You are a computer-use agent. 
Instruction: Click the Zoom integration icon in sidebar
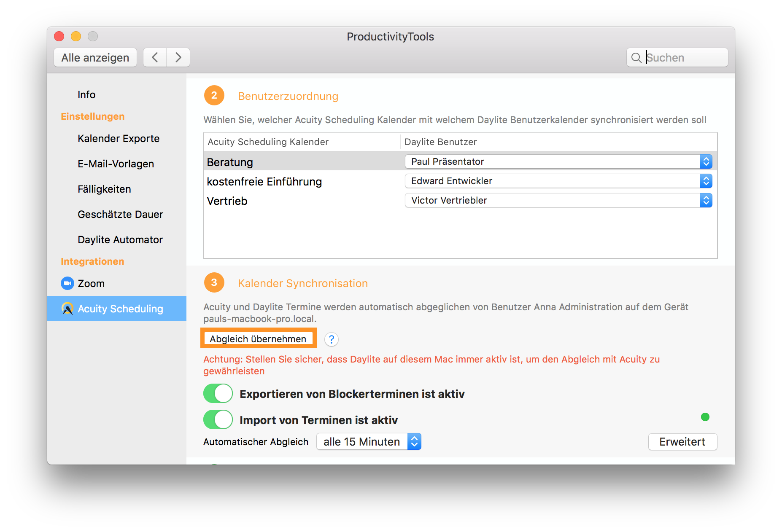tap(67, 283)
